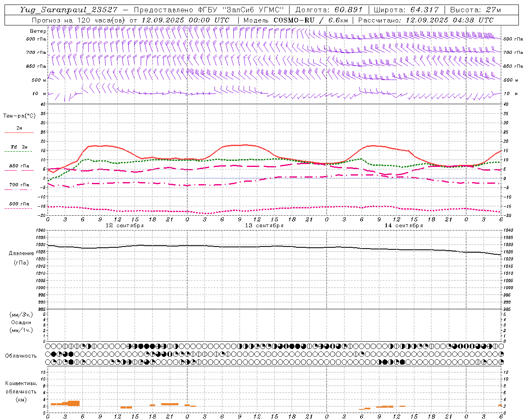525x420 pixels.
Task: Click the Ветер panel label
Action: click(x=38, y=31)
